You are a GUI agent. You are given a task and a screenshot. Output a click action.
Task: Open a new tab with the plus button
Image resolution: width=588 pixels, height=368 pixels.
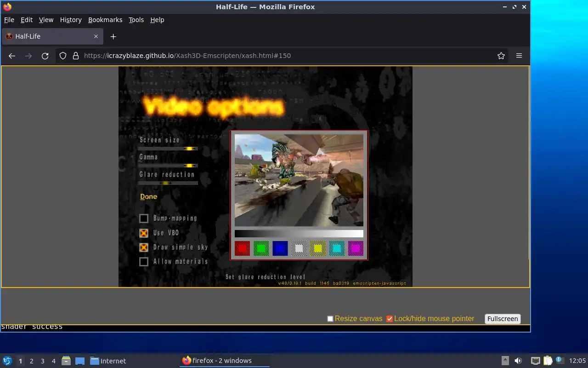coord(113,36)
